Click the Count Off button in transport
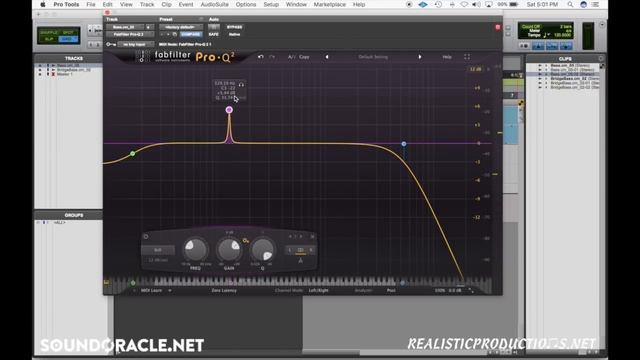Image resolution: width=640 pixels, height=360 pixels. pyautogui.click(x=531, y=27)
